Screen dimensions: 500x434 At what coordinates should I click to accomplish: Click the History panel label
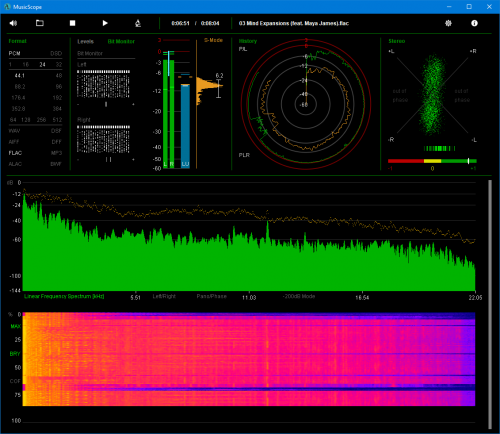click(248, 41)
